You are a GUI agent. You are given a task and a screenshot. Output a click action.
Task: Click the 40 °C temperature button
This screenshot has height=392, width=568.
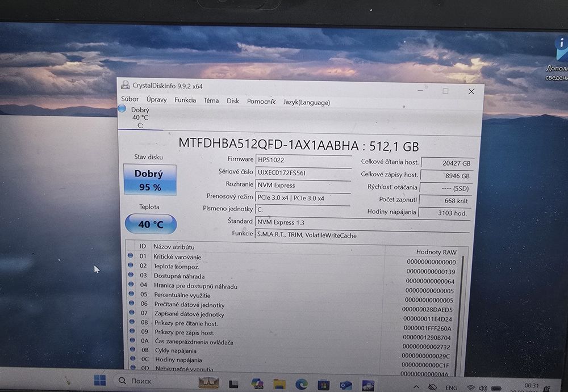click(x=151, y=224)
